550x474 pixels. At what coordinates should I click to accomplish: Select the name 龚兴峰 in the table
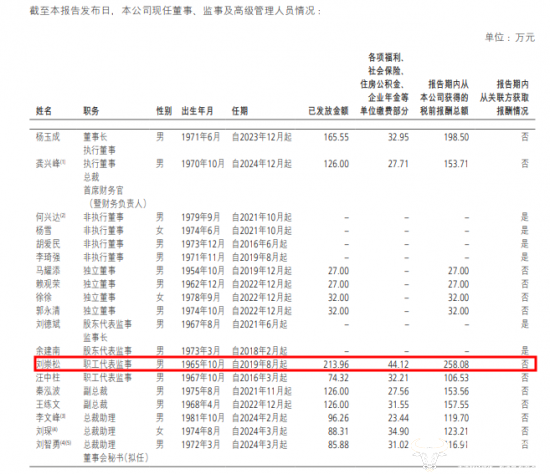pos(48,163)
